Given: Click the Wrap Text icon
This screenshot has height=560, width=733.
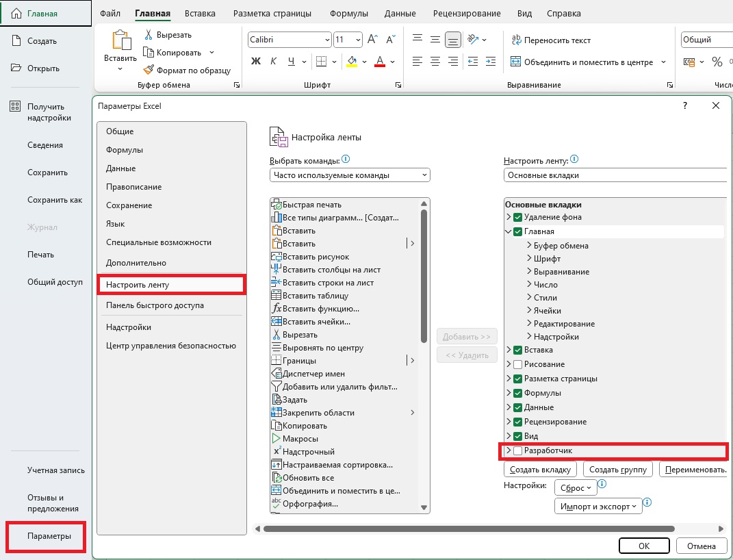Looking at the screenshot, I should 517,40.
